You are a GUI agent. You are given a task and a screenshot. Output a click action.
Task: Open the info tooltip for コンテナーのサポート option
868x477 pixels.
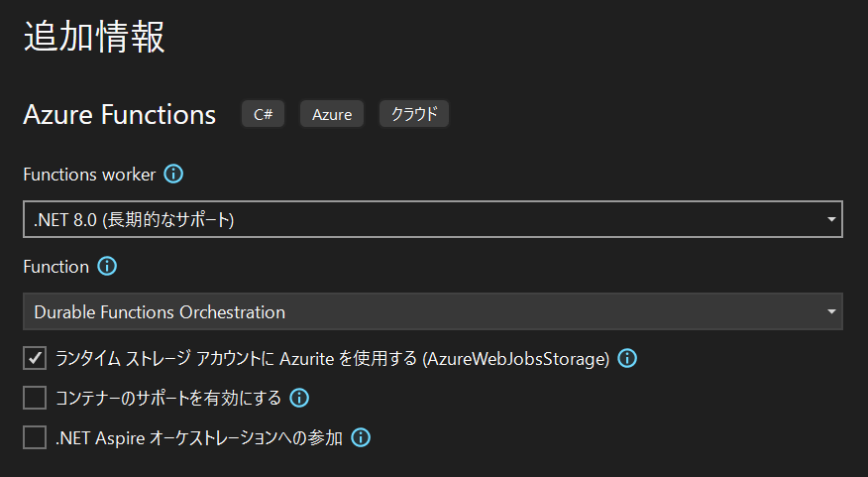(299, 398)
